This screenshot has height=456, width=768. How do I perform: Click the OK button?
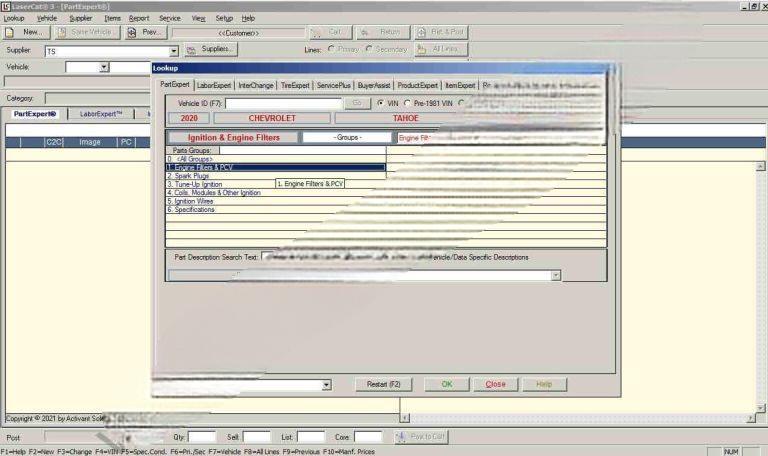click(447, 384)
